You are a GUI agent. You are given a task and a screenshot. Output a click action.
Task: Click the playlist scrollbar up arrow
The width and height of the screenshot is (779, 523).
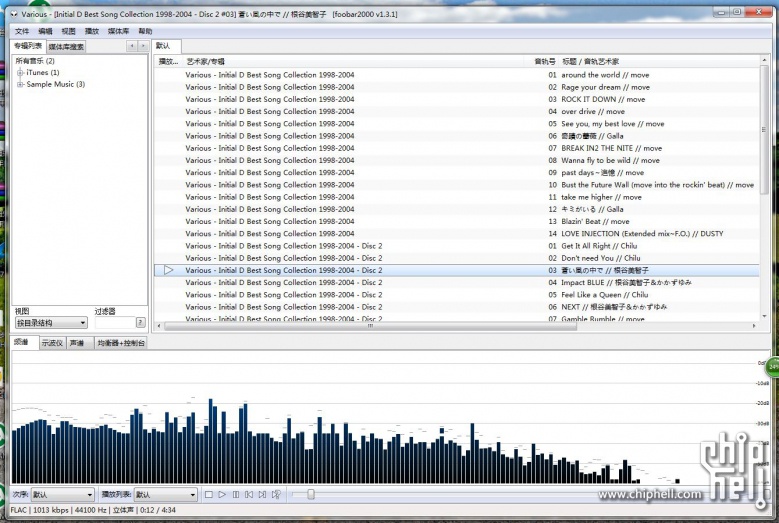coord(764,60)
